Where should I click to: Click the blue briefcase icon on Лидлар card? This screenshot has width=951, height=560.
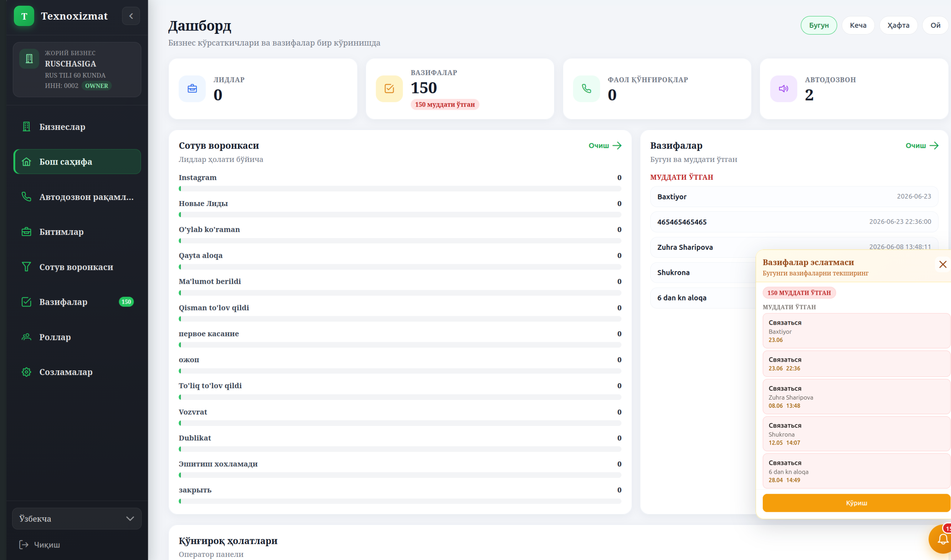coord(192,89)
